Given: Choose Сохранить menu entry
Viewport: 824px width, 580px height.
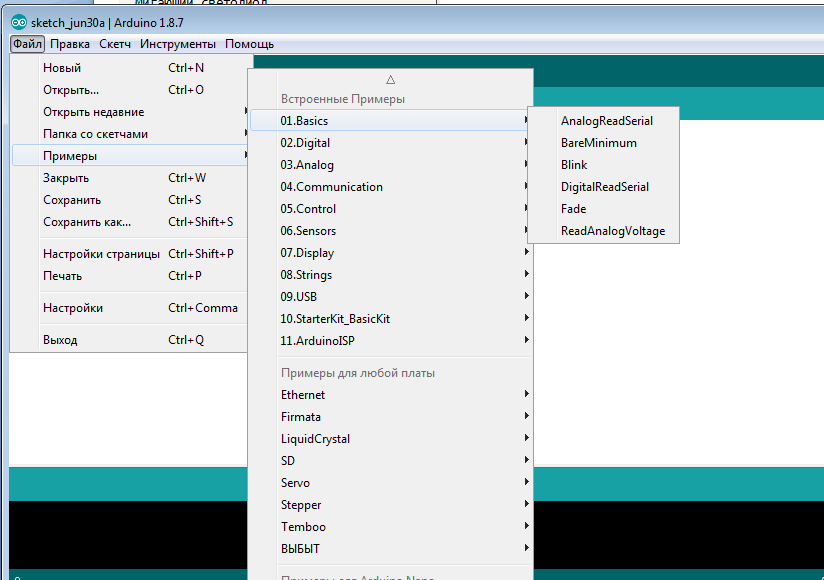Looking at the screenshot, I should (129, 200).
